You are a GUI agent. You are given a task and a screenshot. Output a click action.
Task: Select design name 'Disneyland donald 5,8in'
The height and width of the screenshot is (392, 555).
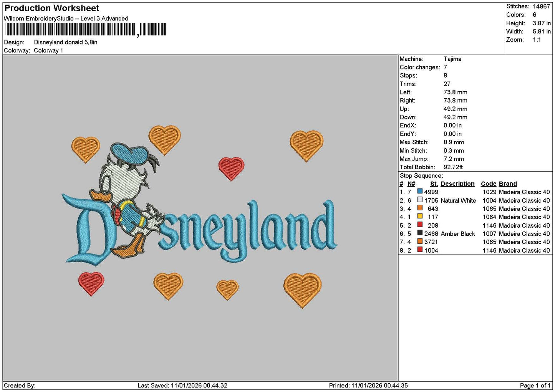pyautogui.click(x=66, y=42)
